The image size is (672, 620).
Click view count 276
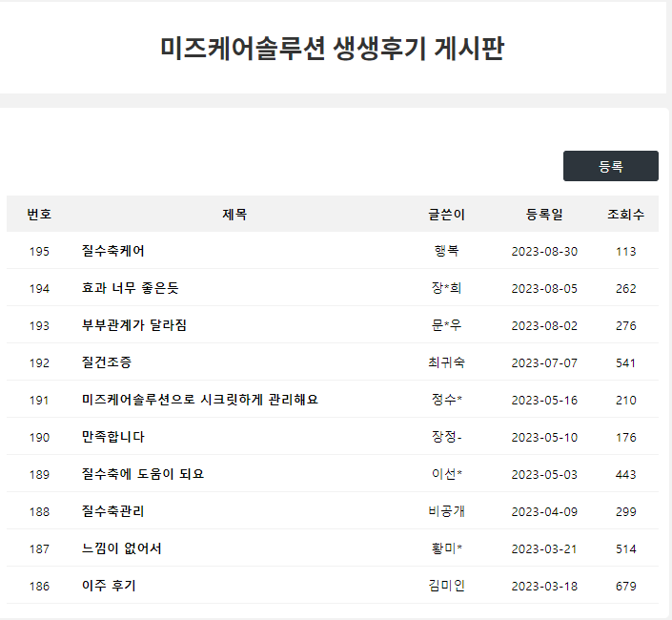625,326
